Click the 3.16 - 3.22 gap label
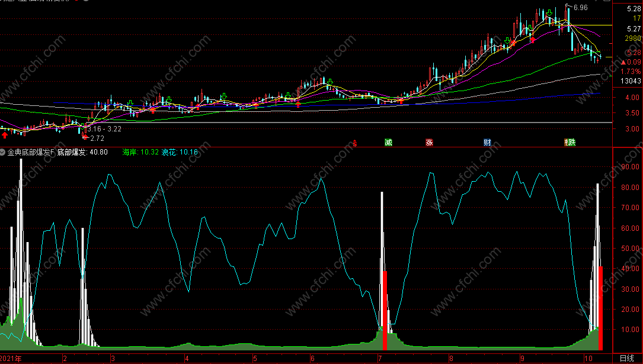This screenshot has width=643, height=364. click(x=104, y=129)
